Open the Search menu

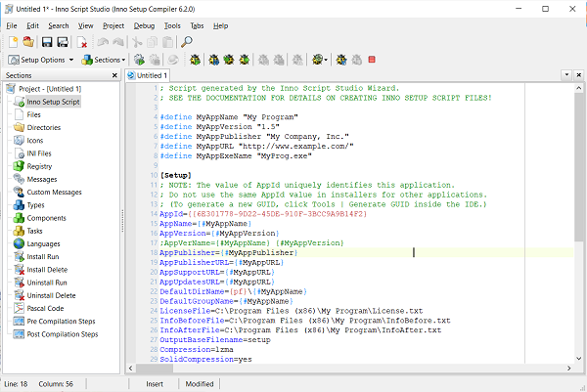59,25
